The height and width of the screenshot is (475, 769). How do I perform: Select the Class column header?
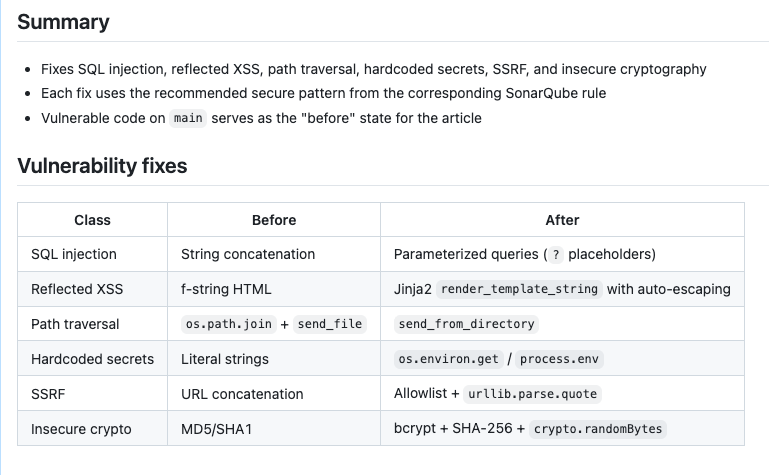point(92,220)
